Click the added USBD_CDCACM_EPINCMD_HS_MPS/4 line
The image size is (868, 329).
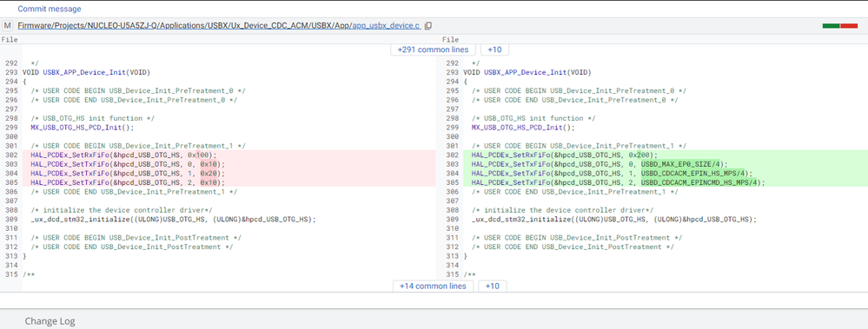(x=666, y=182)
